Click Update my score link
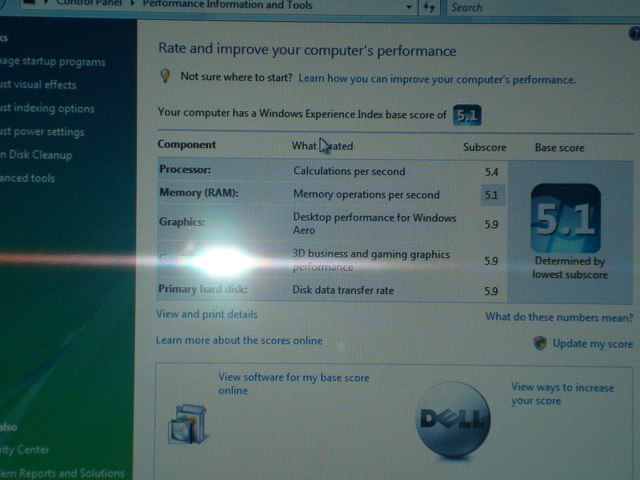640x480 pixels. click(x=593, y=344)
